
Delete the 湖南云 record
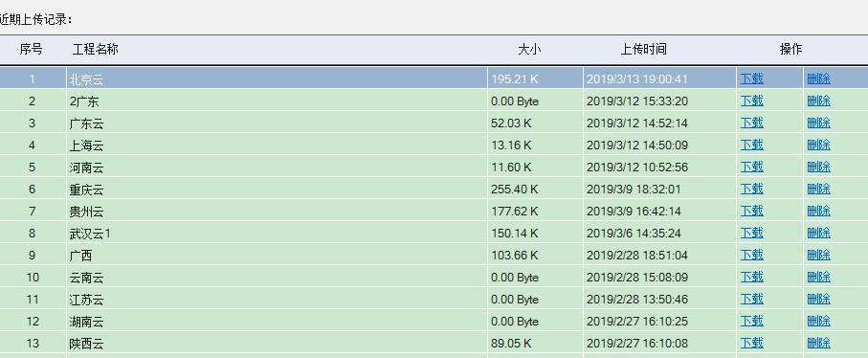pyautogui.click(x=819, y=321)
